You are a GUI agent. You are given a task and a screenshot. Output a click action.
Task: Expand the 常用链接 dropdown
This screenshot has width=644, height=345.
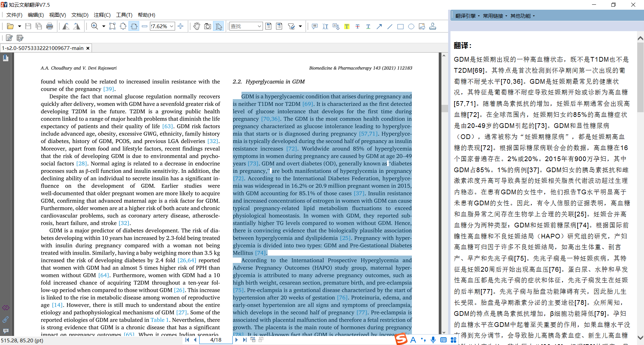click(x=495, y=16)
